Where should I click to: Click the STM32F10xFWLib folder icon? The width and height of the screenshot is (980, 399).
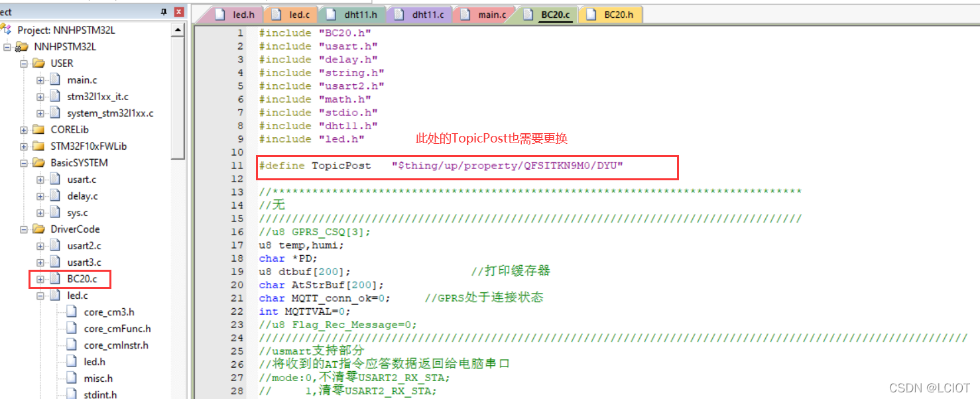(x=38, y=146)
